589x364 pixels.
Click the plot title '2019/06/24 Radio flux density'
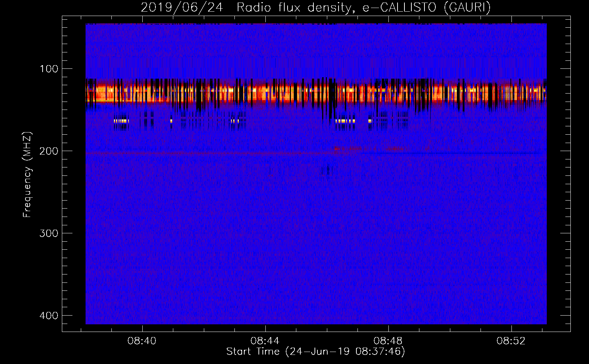(247, 7)
